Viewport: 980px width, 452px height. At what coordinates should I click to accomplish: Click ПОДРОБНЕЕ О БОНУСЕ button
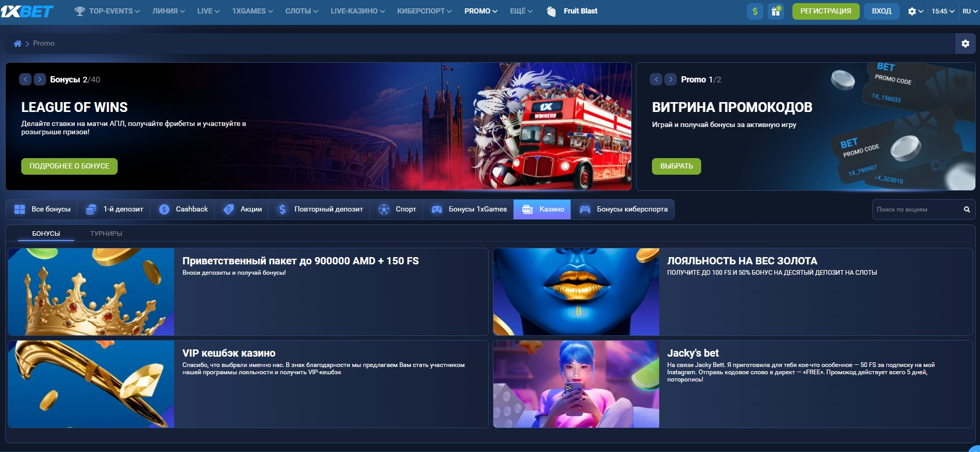(x=69, y=166)
